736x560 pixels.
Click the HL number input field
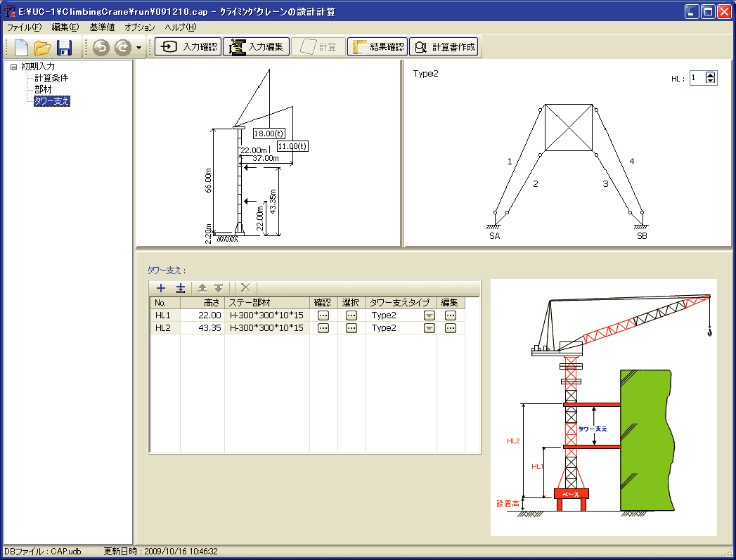click(697, 78)
